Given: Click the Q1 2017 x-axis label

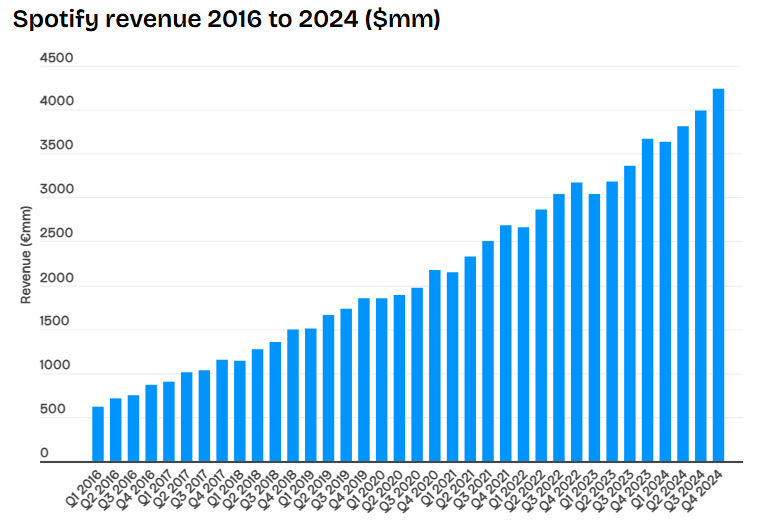Looking at the screenshot, I should (x=154, y=489).
